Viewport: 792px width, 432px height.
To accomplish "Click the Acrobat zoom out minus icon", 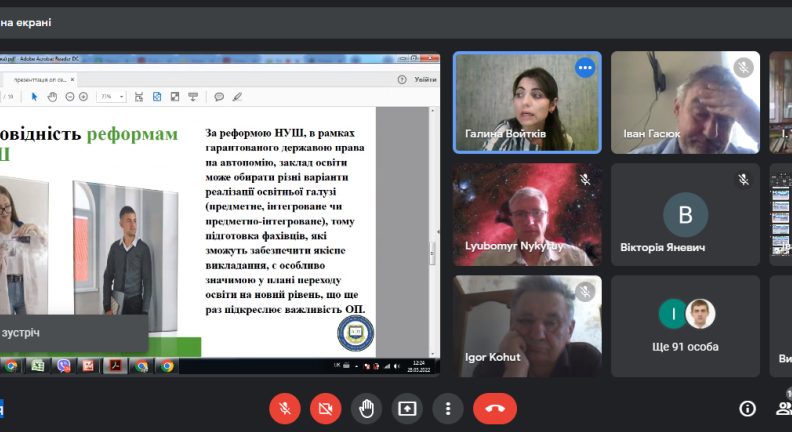I will pos(70,97).
